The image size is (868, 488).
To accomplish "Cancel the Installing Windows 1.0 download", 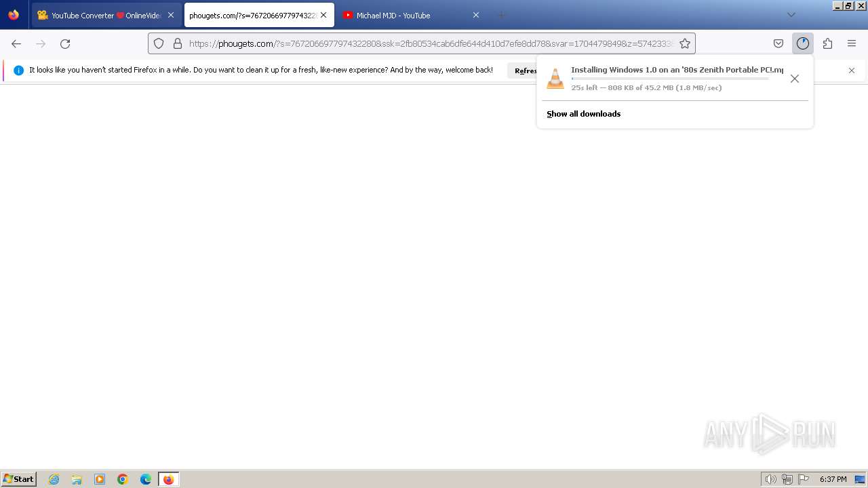I will click(x=795, y=79).
